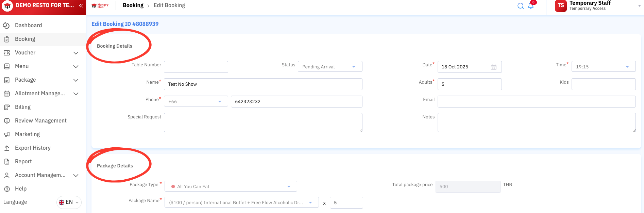Viewport: 644px width, 213px height.
Task: Click the Table Number input field
Action: 196,67
